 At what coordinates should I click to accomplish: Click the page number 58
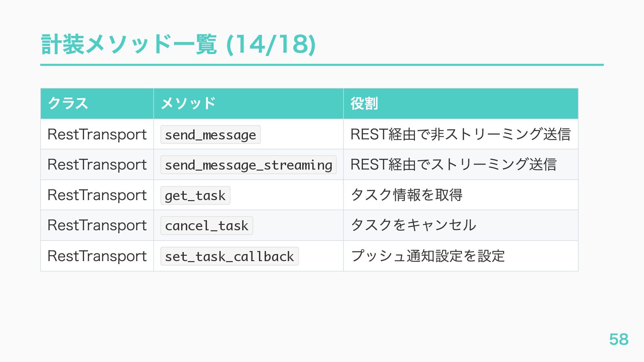tap(619, 339)
